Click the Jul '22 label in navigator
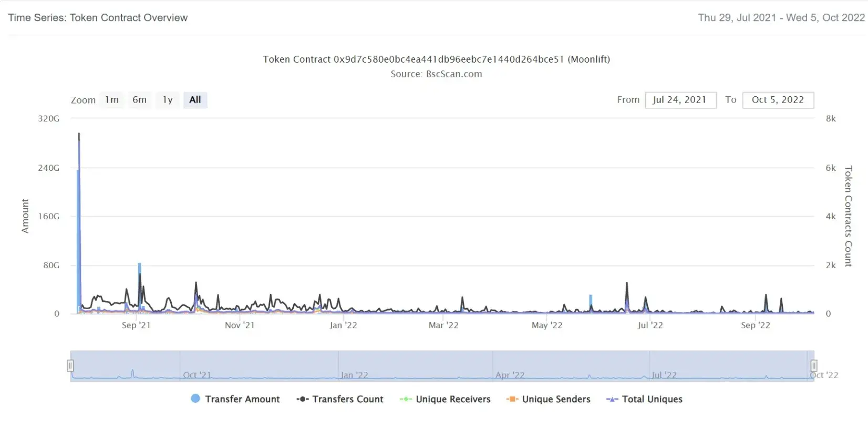 coord(664,375)
